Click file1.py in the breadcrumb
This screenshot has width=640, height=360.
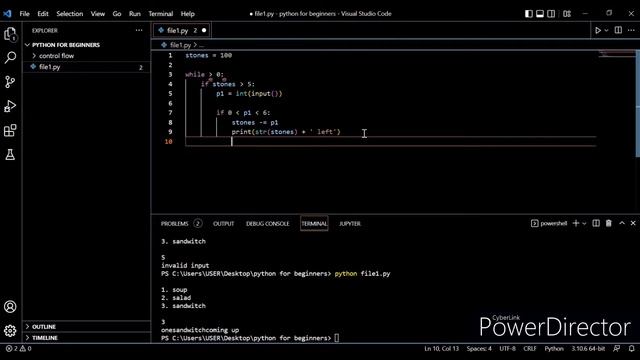point(180,45)
